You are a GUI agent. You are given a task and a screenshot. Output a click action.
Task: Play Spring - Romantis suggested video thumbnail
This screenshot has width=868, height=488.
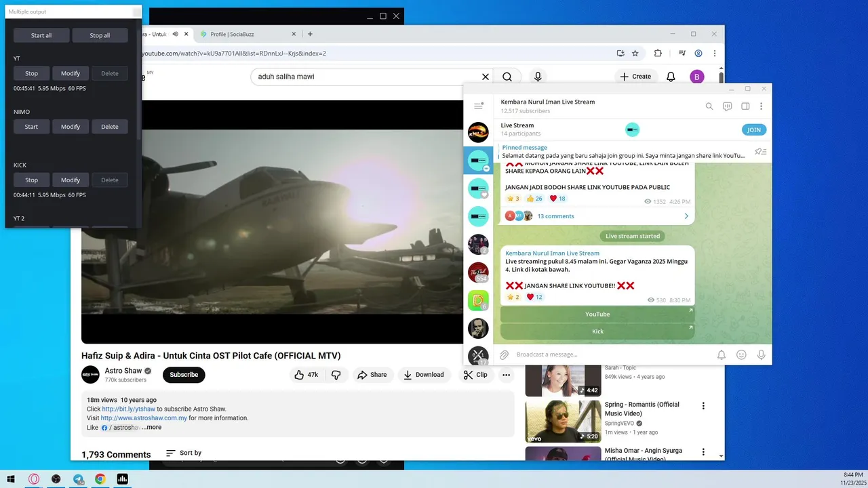coord(563,422)
